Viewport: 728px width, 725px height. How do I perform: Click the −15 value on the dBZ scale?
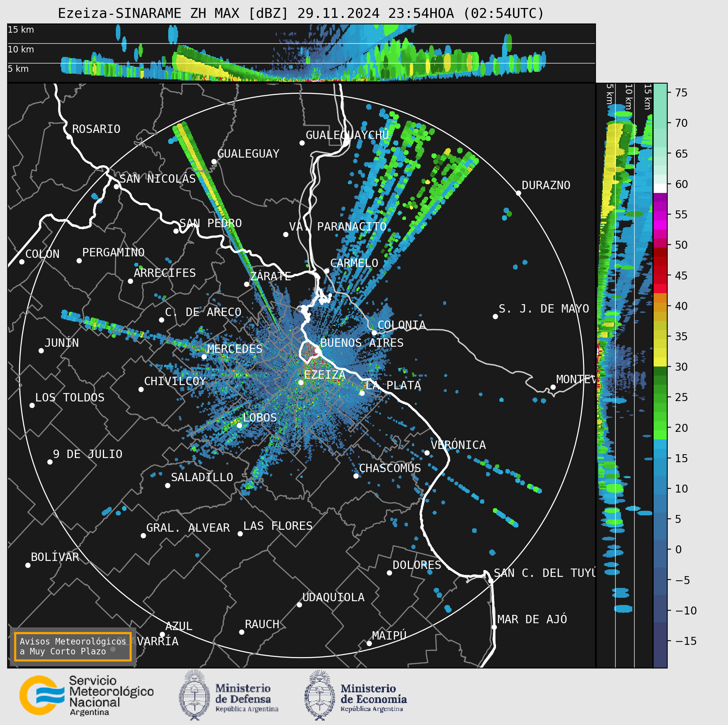(x=686, y=641)
